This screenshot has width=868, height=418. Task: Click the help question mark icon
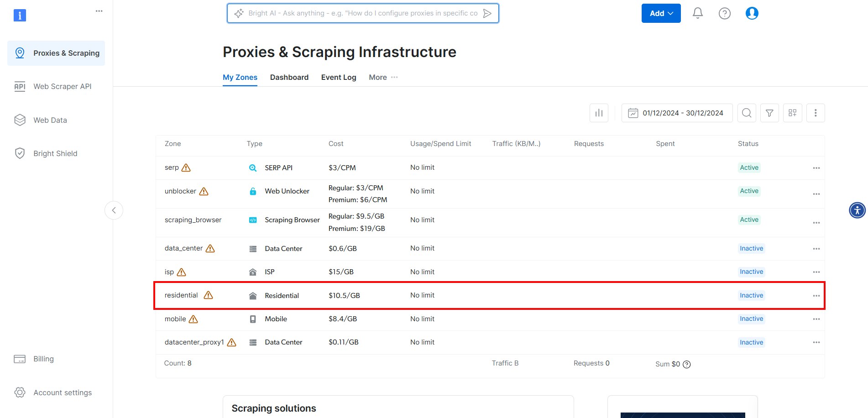(x=724, y=13)
